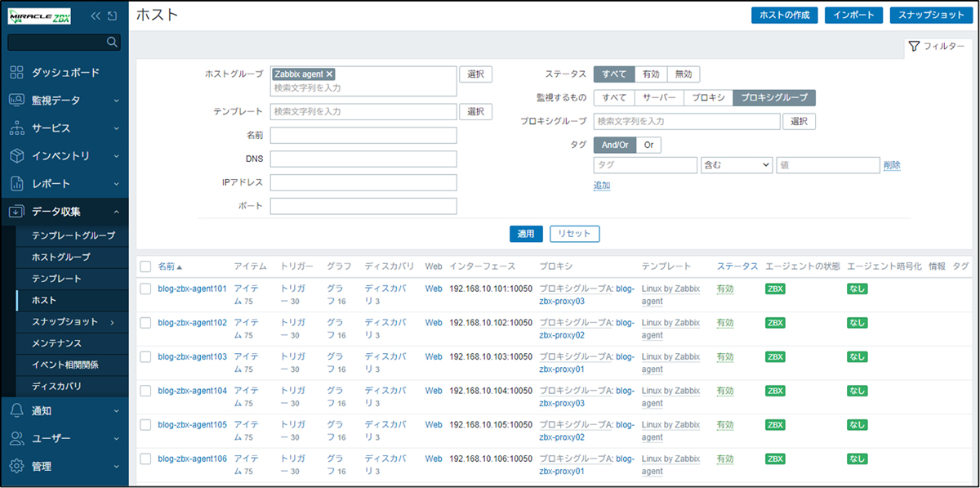Click the sidebar search magnifier icon
The width and height of the screenshot is (980, 488).
coord(113,42)
